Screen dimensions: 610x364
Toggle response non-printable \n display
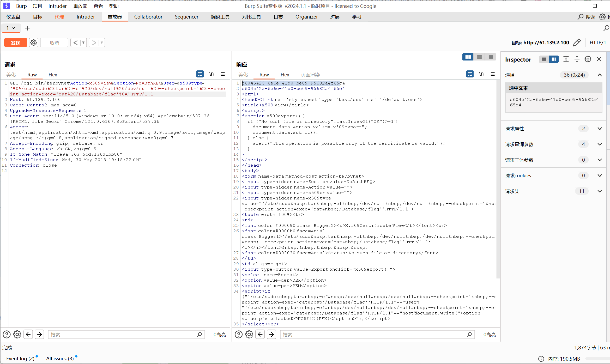coord(481,74)
